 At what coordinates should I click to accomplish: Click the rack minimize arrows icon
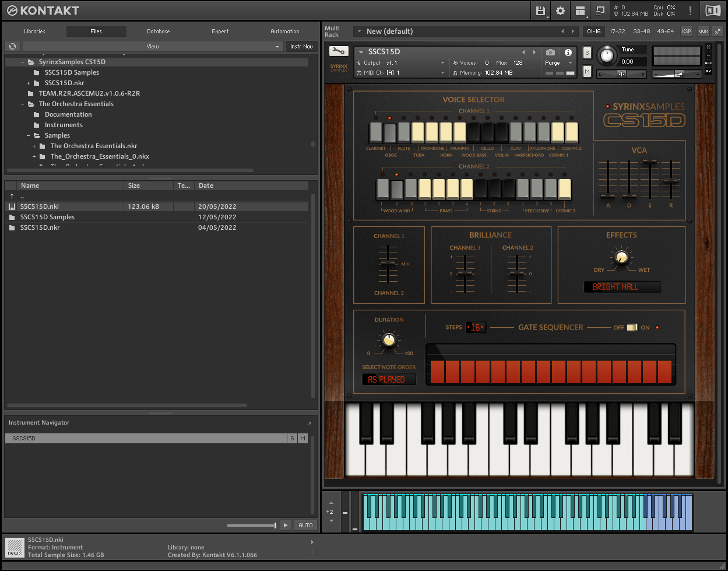718,31
